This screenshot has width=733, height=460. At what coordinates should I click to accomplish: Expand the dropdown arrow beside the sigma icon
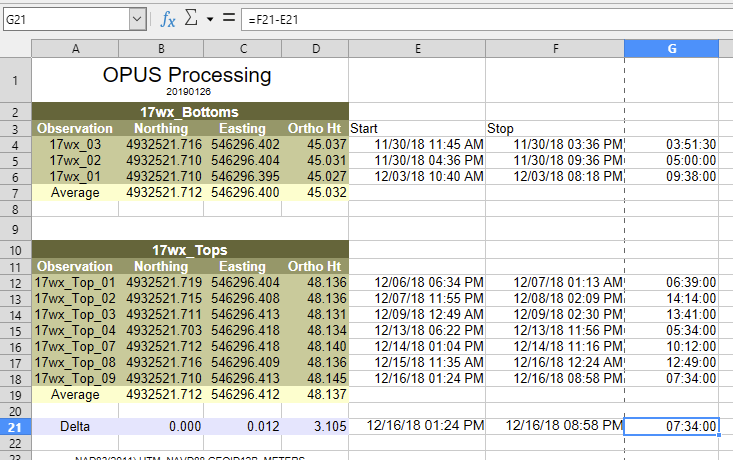click(210, 19)
